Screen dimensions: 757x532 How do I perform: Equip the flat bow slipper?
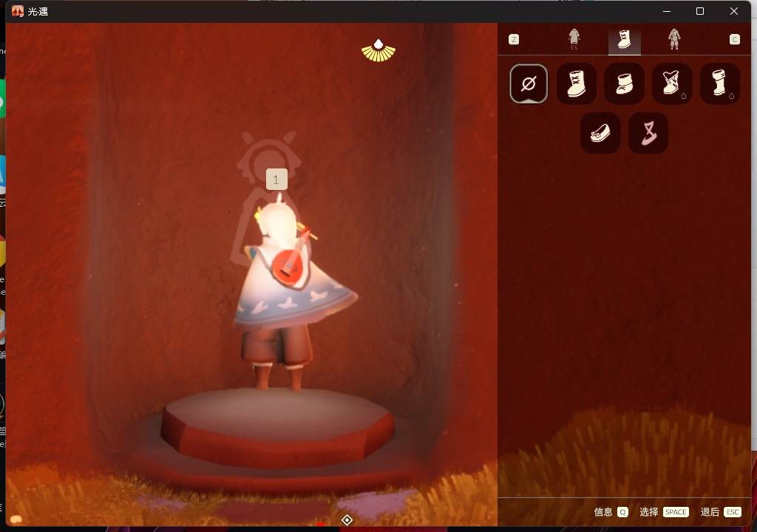click(x=600, y=133)
